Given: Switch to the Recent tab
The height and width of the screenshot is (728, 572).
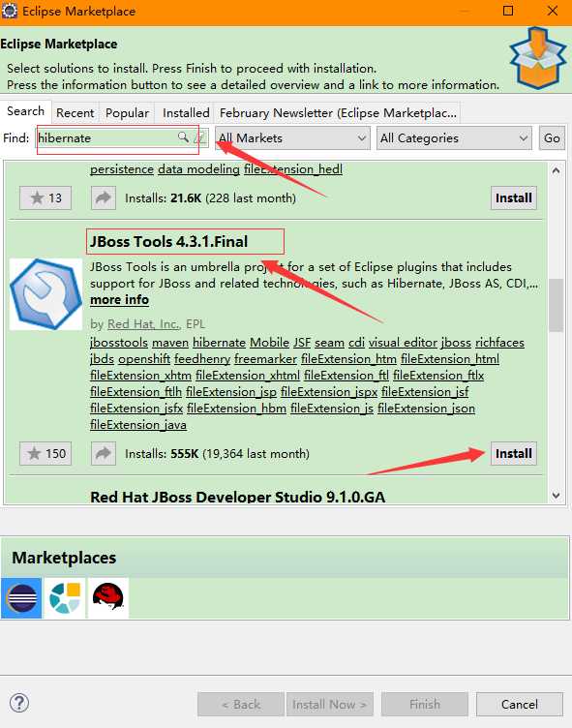Looking at the screenshot, I should coord(75,113).
